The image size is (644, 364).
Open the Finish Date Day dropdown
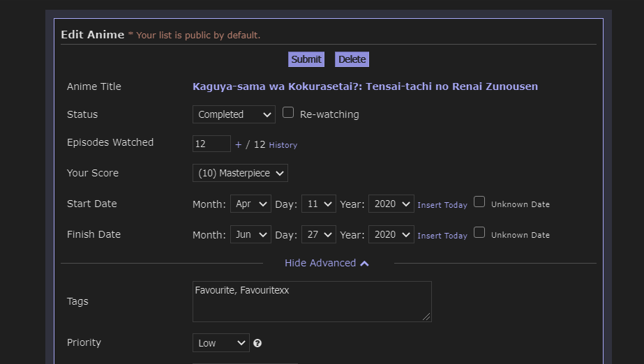tap(318, 234)
